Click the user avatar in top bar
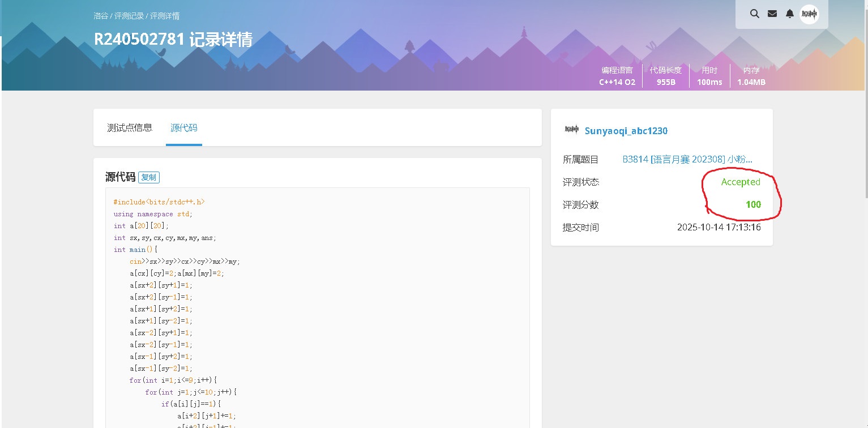 [809, 14]
